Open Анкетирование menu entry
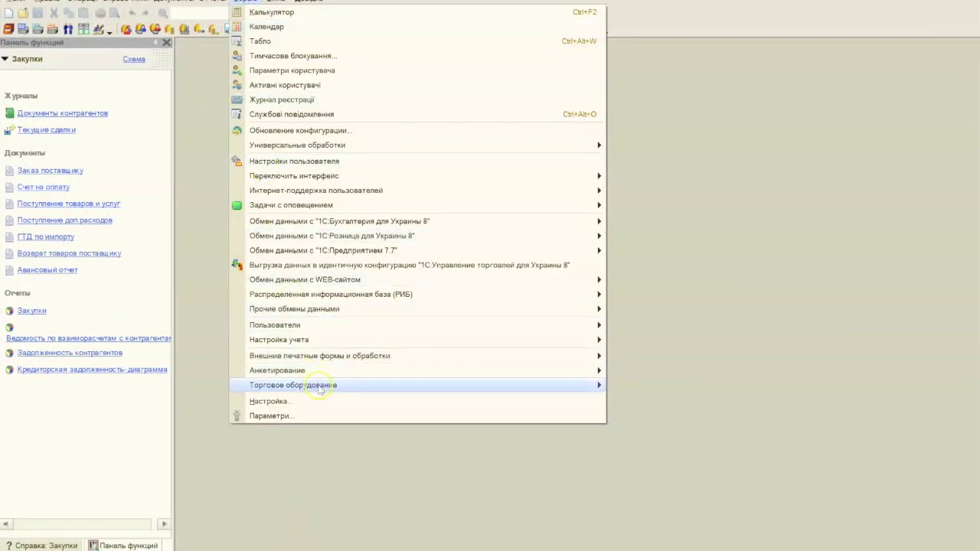Screen dimensions: 980x551 418,370
